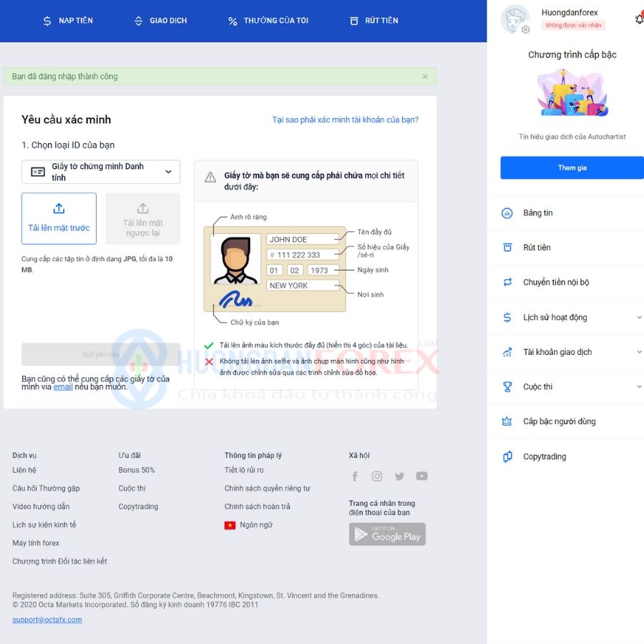Open the Facebook social icon

click(355, 476)
